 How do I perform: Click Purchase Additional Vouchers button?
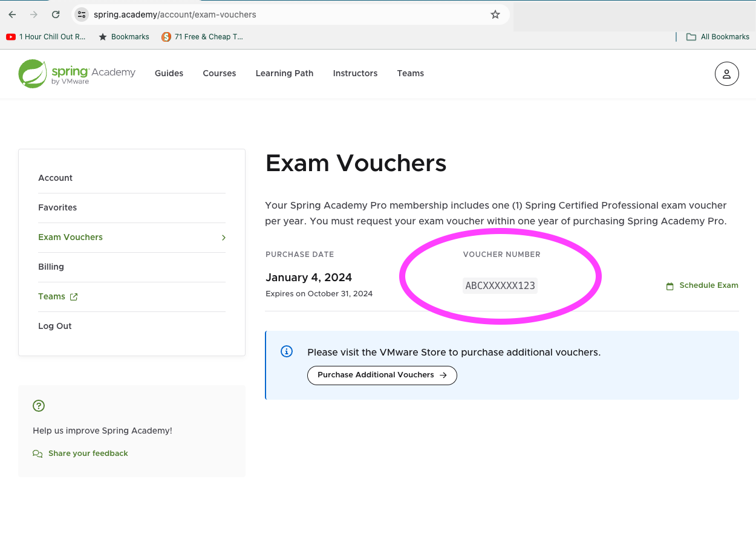pos(382,375)
